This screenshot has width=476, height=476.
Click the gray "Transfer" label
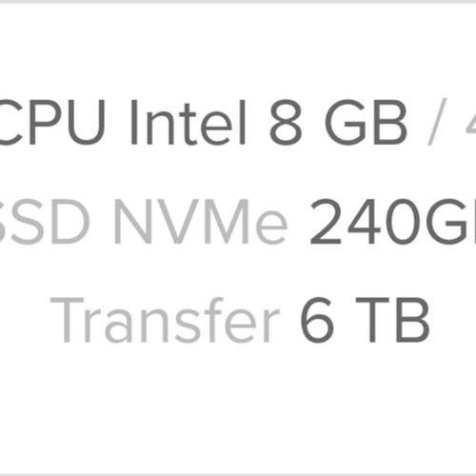(165, 320)
